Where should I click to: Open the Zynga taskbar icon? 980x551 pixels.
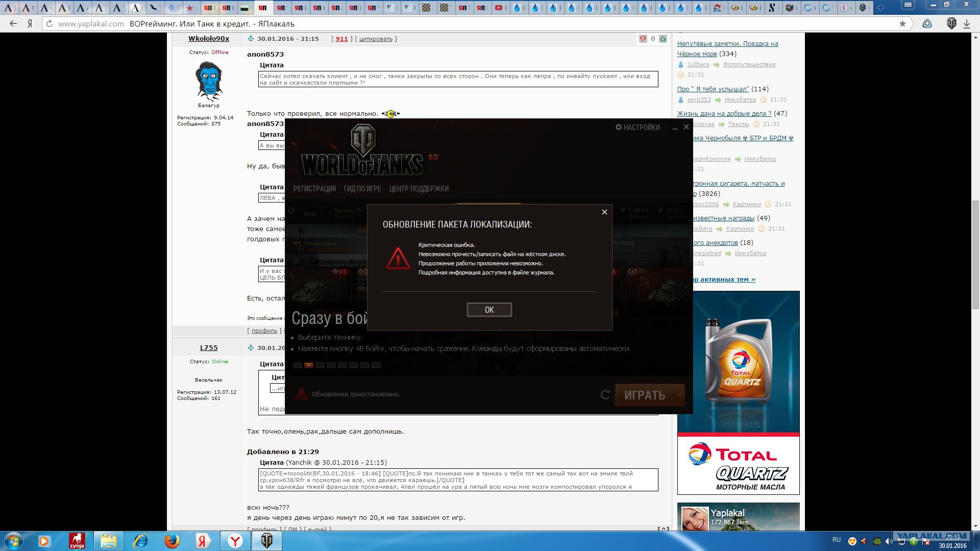coord(77,541)
